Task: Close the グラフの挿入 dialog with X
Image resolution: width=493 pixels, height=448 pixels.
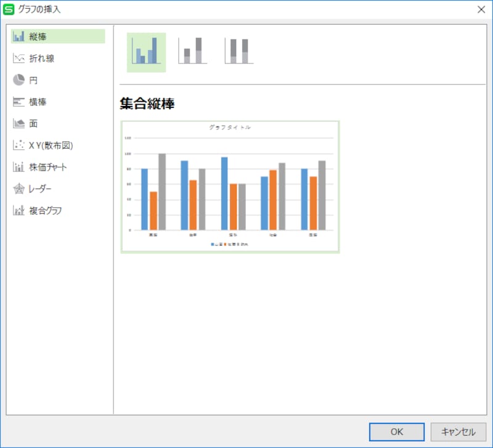Action: coord(481,9)
